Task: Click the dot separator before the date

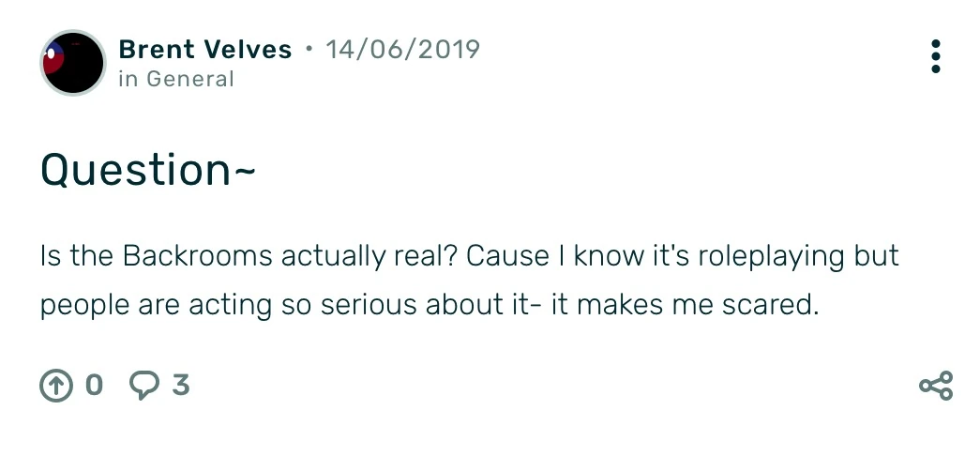Action: (309, 49)
